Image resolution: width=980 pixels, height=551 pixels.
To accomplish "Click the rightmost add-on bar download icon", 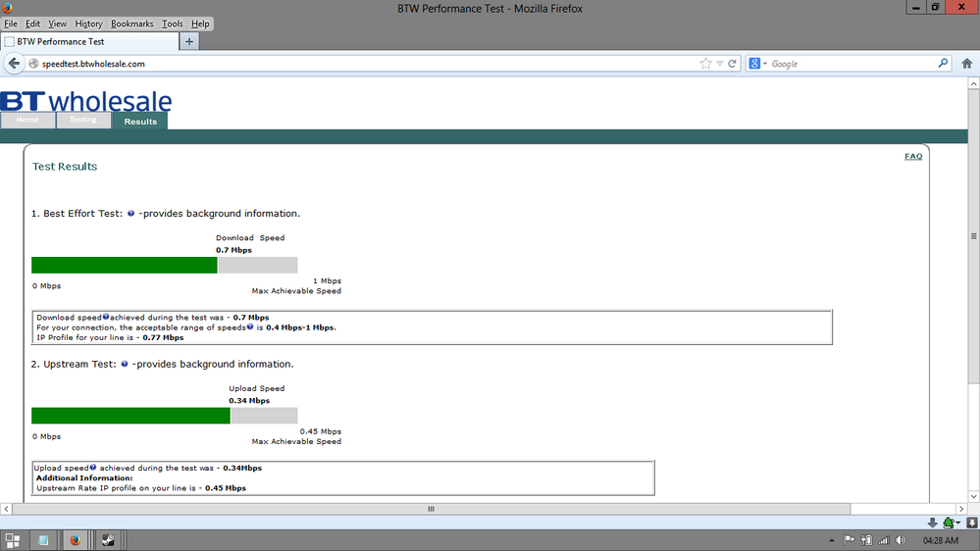I will [x=972, y=523].
